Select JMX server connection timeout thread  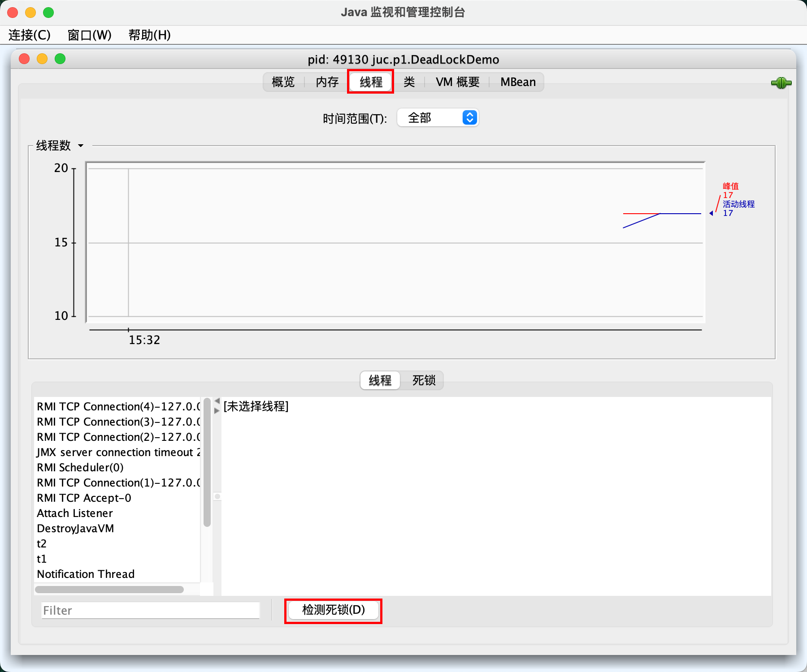click(x=117, y=452)
